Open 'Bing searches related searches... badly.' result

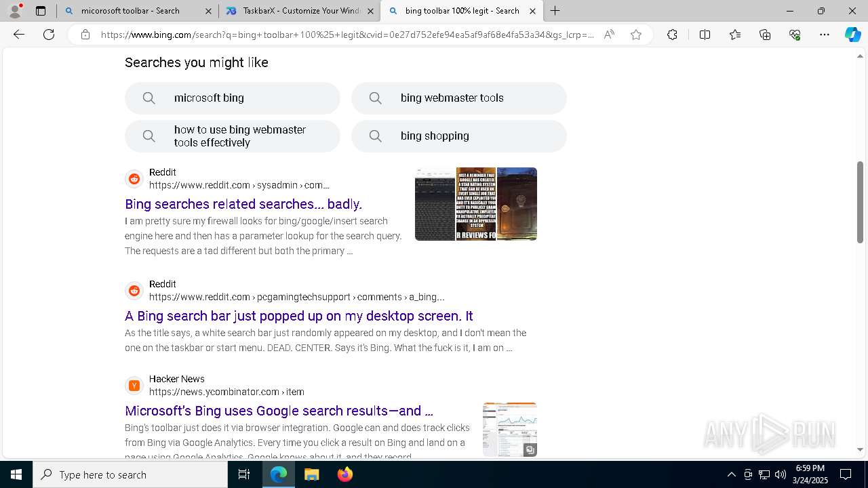coord(243,204)
